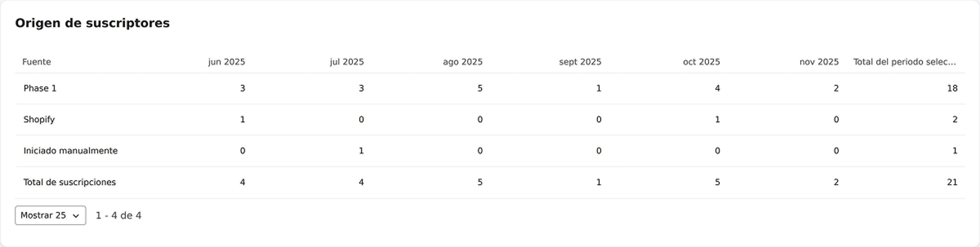Click the grand total value 21
The width and height of the screenshot is (980, 247).
(953, 182)
